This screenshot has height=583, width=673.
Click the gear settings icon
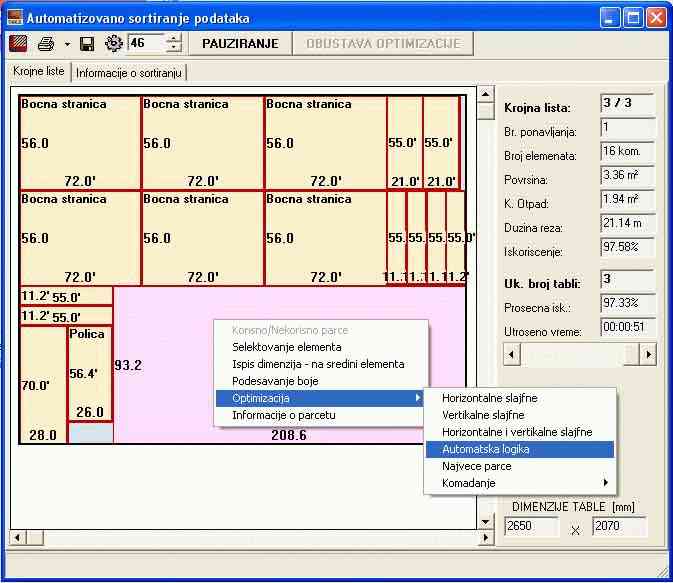click(113, 44)
